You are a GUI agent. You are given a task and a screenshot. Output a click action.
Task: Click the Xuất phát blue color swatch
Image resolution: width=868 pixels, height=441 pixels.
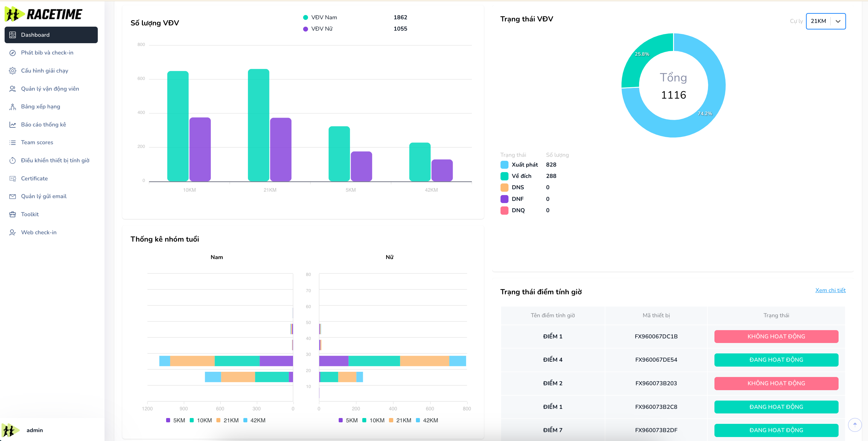[504, 165]
